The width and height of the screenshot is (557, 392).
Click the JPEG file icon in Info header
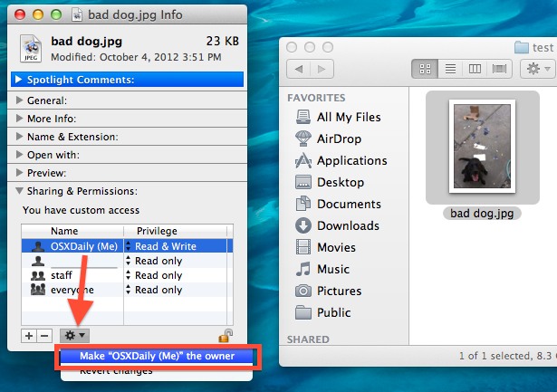coord(31,49)
